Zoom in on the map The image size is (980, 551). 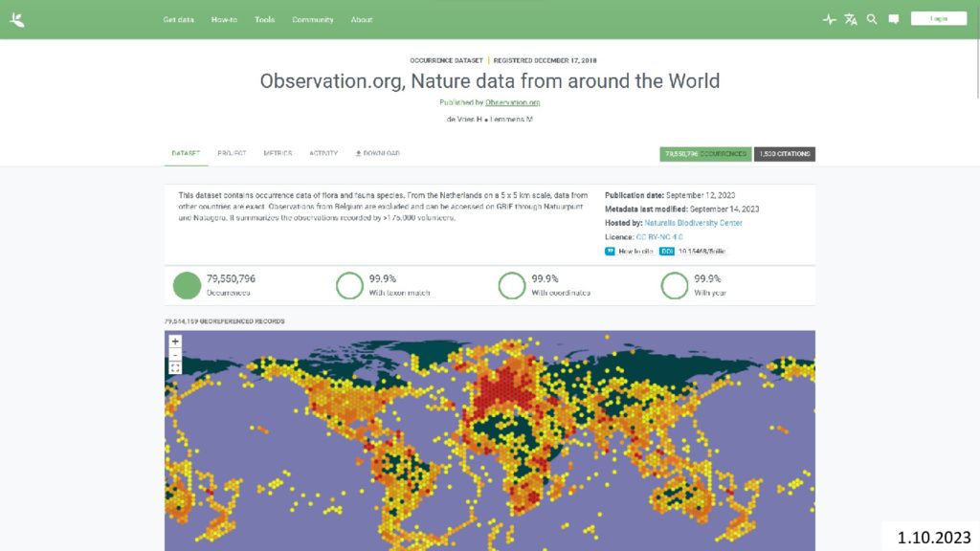(x=175, y=342)
